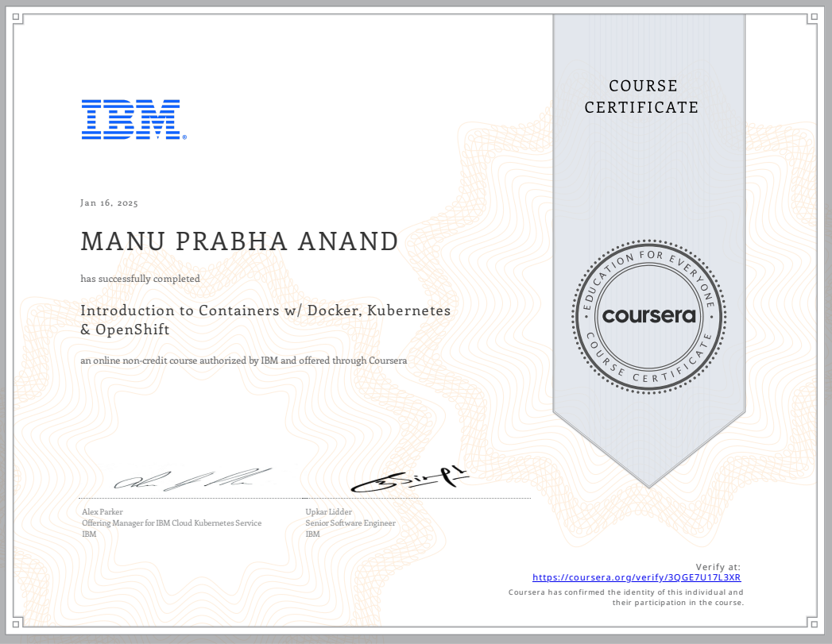Open the coursera.org verify link
The height and width of the screenshot is (644, 832).
(637, 578)
